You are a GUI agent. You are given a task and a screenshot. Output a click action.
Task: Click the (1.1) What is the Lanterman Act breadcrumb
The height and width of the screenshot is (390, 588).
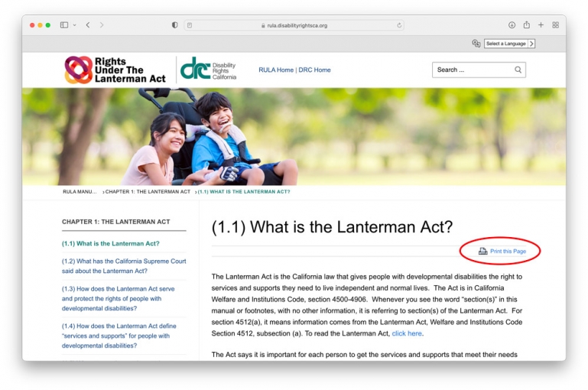click(244, 192)
